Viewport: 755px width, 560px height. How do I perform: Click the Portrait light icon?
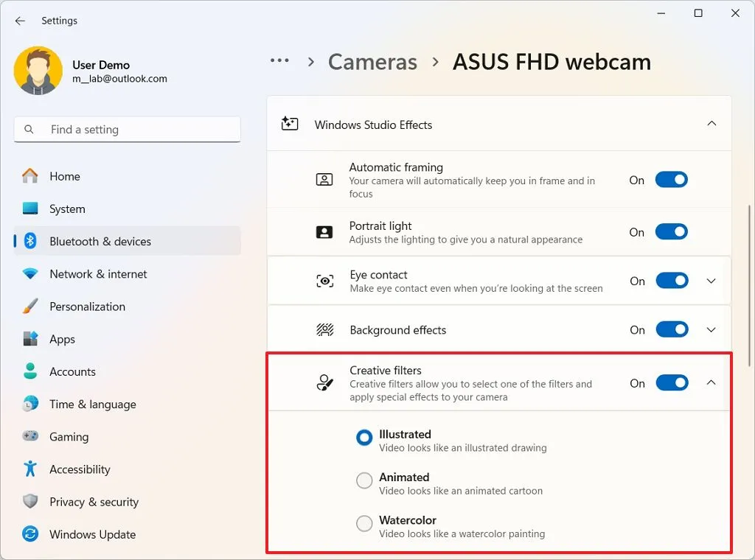324,231
